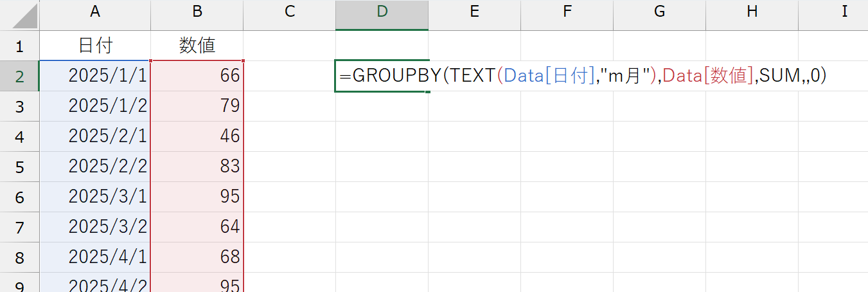
Task: Click cell with value 83
Action: [197, 167]
